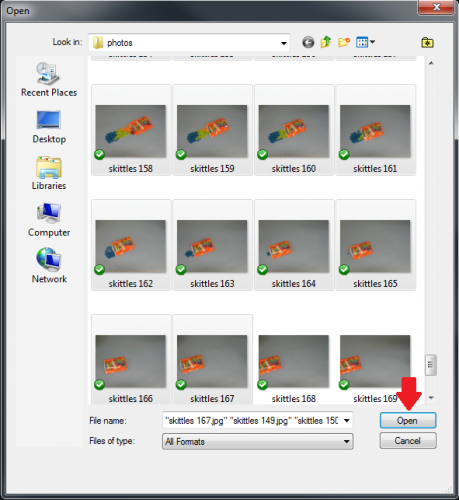Viewport: 459px width, 500px height.
Task: Click green checkmark on skittles 163
Action: tap(181, 269)
